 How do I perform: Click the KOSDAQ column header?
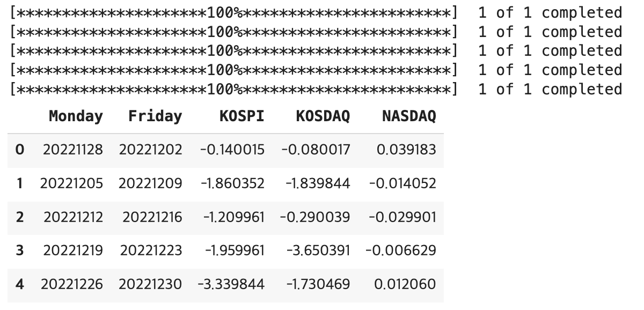323,116
